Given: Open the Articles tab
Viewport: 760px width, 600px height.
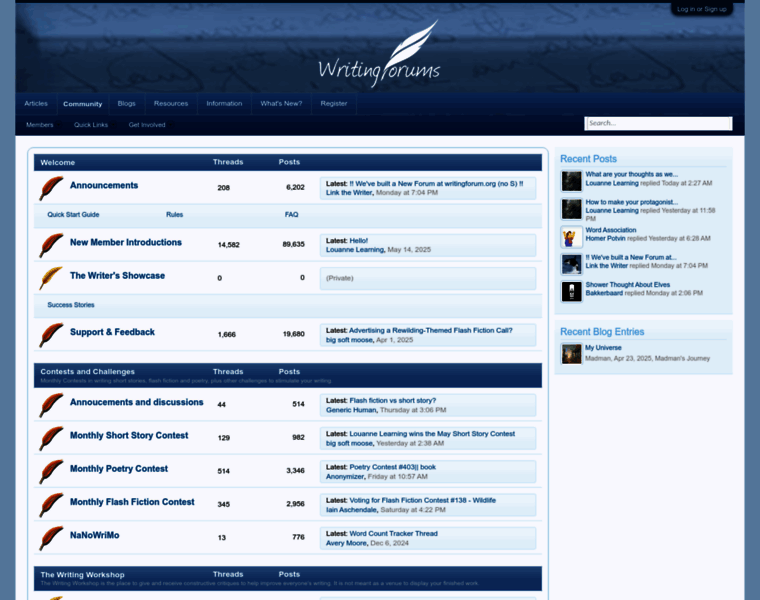Looking at the screenshot, I should (x=36, y=104).
